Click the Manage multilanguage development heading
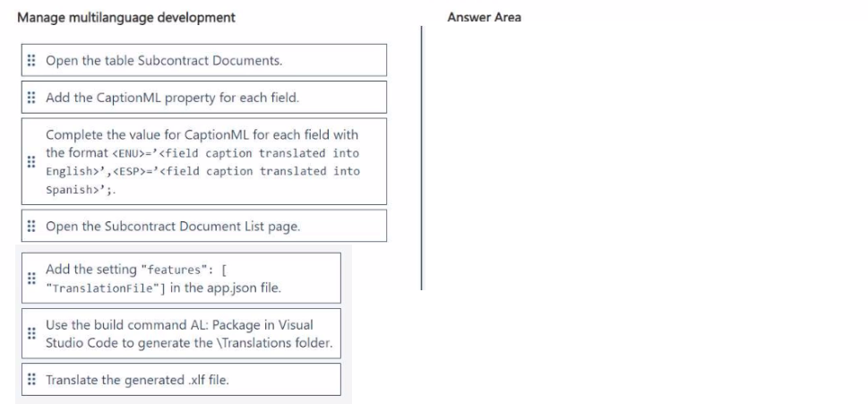The height and width of the screenshot is (404, 868). tap(126, 17)
